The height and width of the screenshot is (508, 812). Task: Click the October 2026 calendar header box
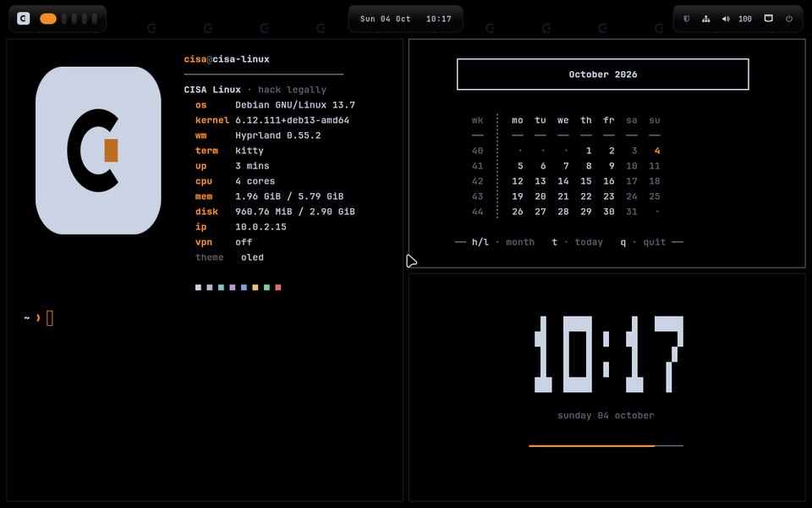[603, 75]
